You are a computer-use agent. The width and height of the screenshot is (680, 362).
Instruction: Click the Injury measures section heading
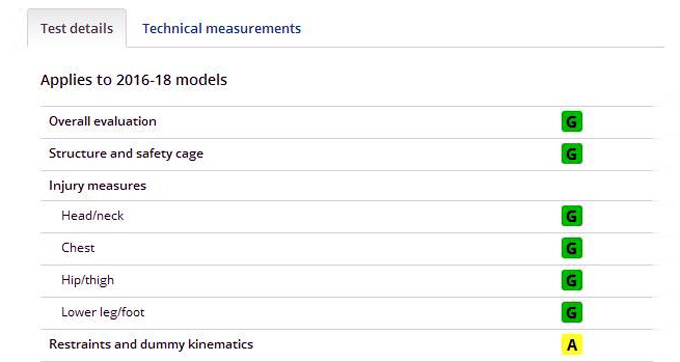pyautogui.click(x=97, y=186)
